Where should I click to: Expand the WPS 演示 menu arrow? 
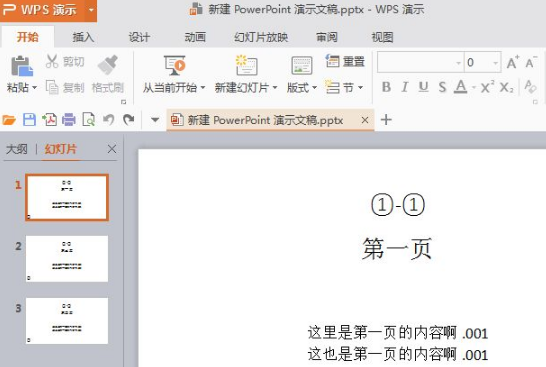point(91,10)
